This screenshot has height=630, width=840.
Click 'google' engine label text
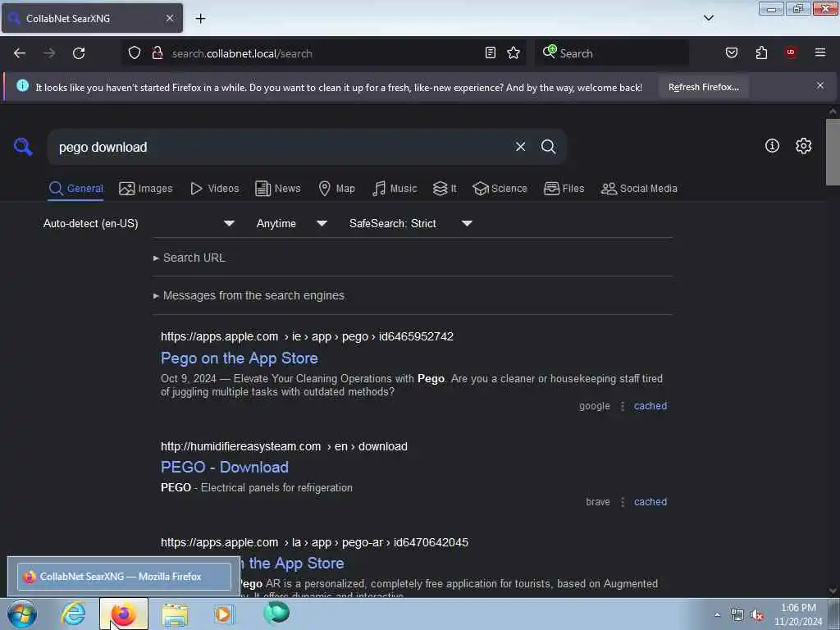pyautogui.click(x=595, y=406)
